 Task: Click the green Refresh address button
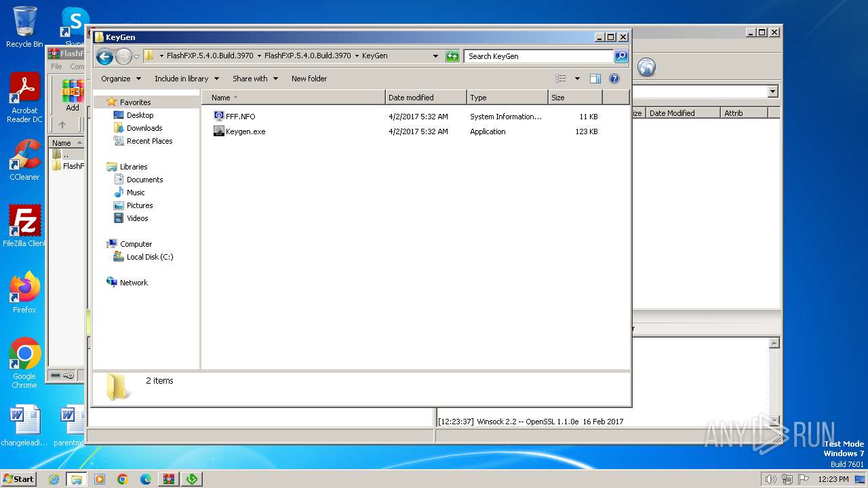coord(452,56)
